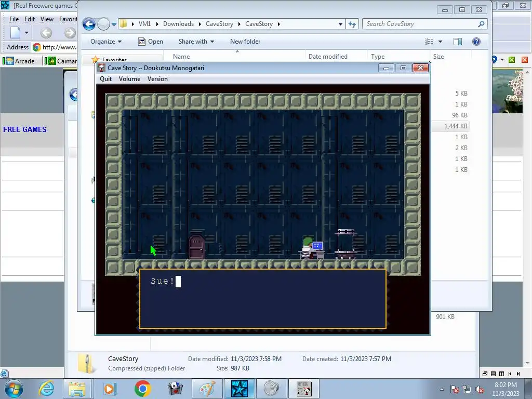Screen dimensions: 532x399
Task: Open the new page dropdown arrow in browser
Action: (x=26, y=33)
